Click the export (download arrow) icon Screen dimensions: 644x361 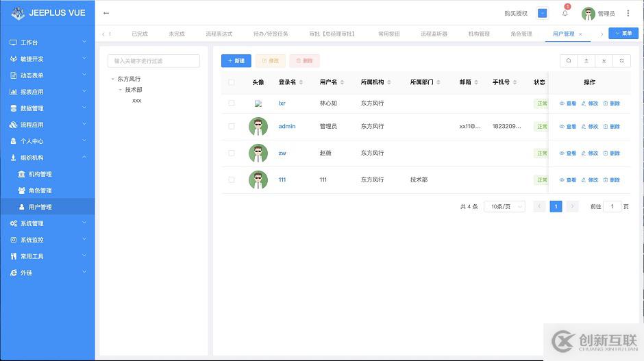604,61
